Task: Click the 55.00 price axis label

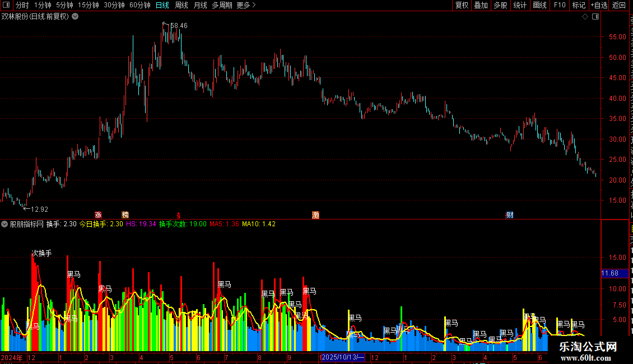Action: (618, 37)
